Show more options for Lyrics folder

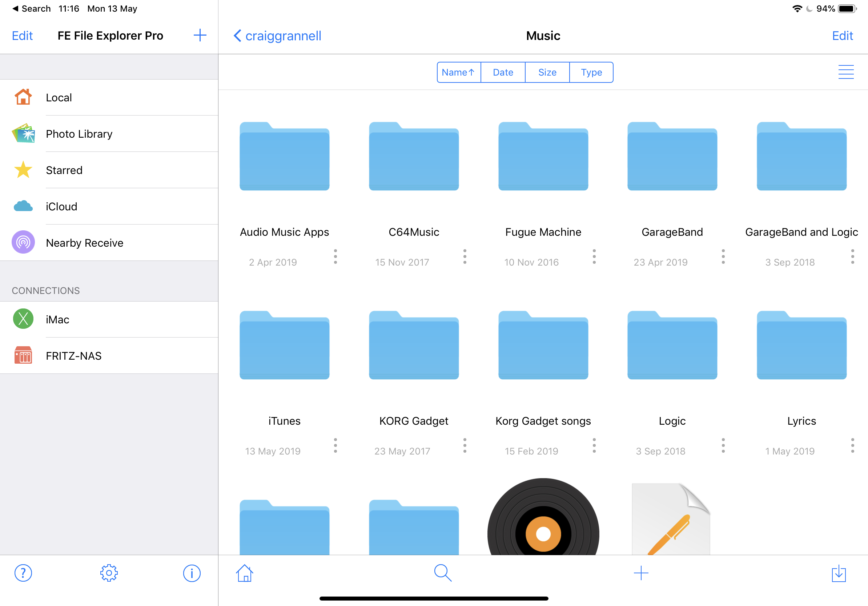coord(852,445)
